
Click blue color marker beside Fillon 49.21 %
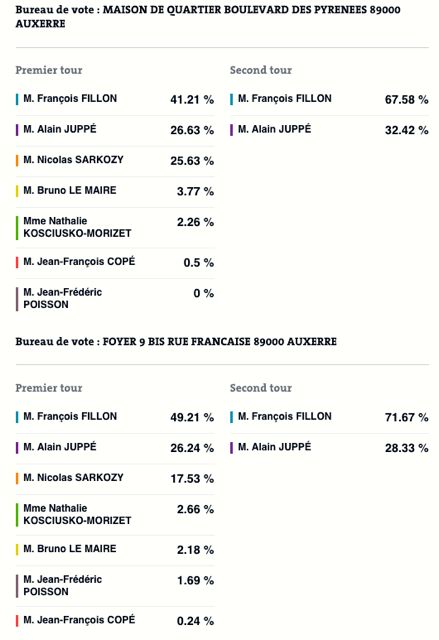17,417
